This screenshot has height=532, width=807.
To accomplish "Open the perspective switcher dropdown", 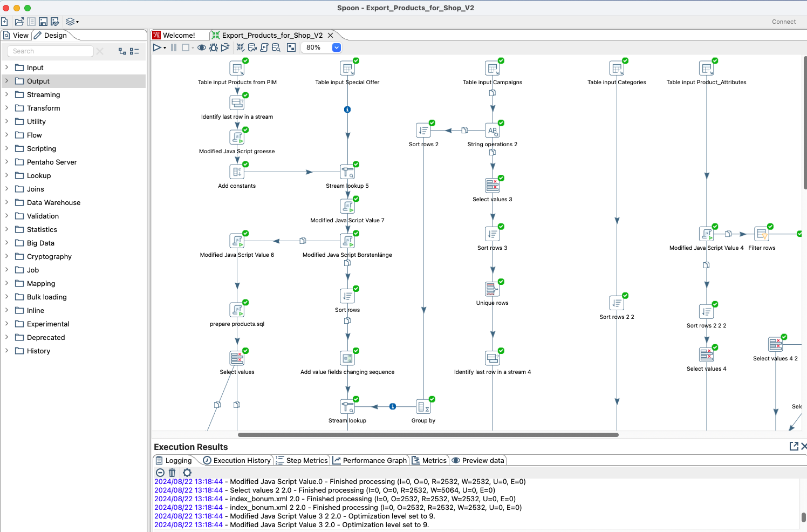I will pyautogui.click(x=72, y=22).
